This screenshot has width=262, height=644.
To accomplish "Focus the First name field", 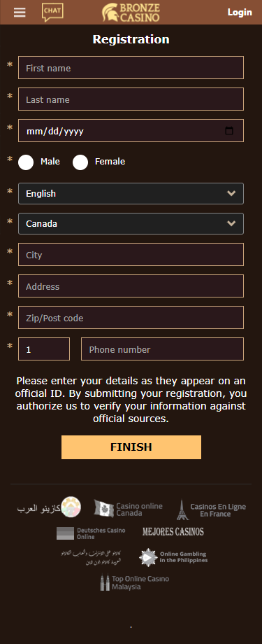I will coord(131,68).
